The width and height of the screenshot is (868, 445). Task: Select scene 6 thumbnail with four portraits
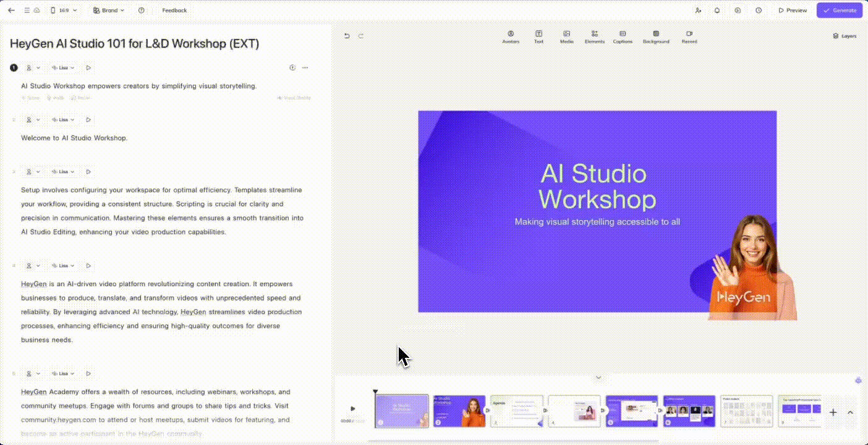click(689, 411)
